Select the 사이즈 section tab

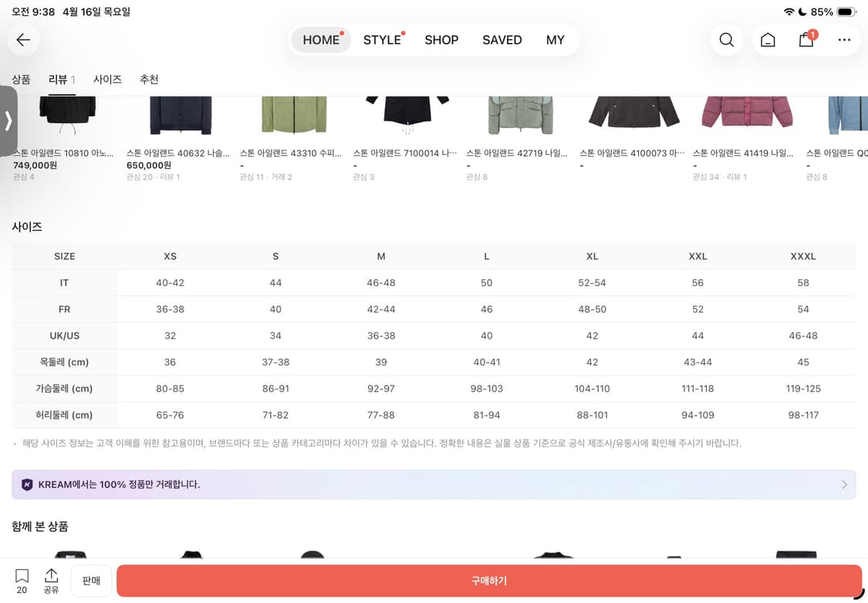107,79
